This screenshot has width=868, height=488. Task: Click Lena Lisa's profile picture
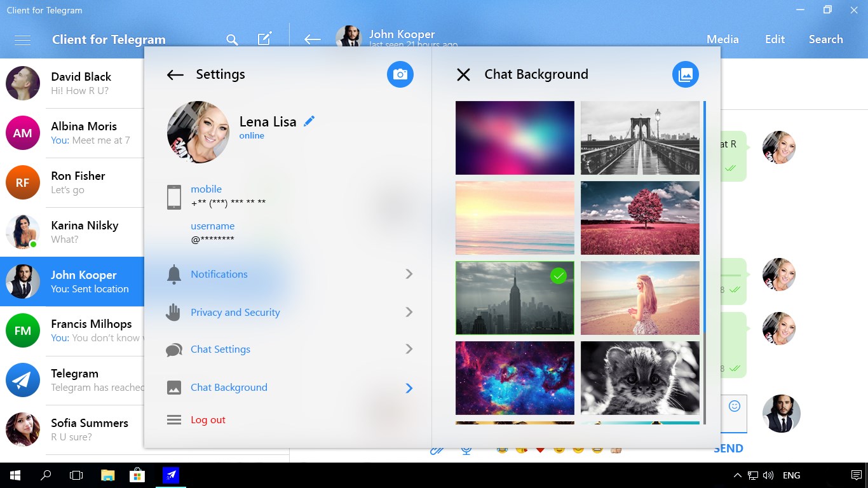(198, 132)
